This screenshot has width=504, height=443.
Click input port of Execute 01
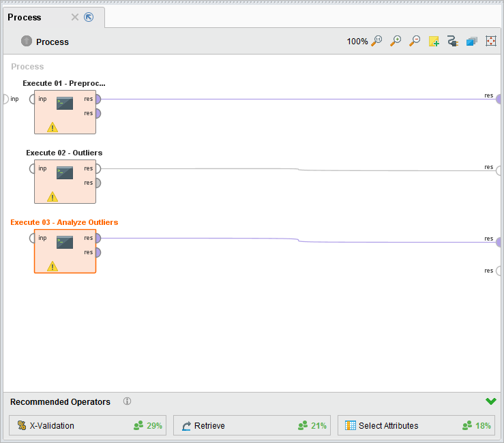click(x=32, y=99)
